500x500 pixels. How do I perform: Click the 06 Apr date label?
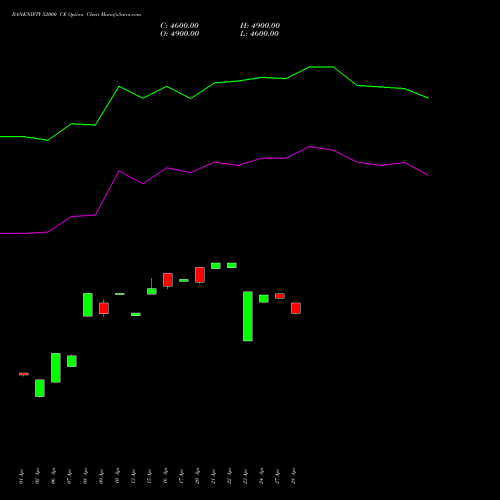coord(53,476)
